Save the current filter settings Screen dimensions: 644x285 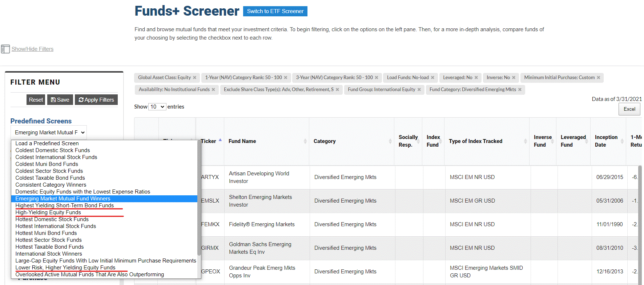[x=60, y=100]
